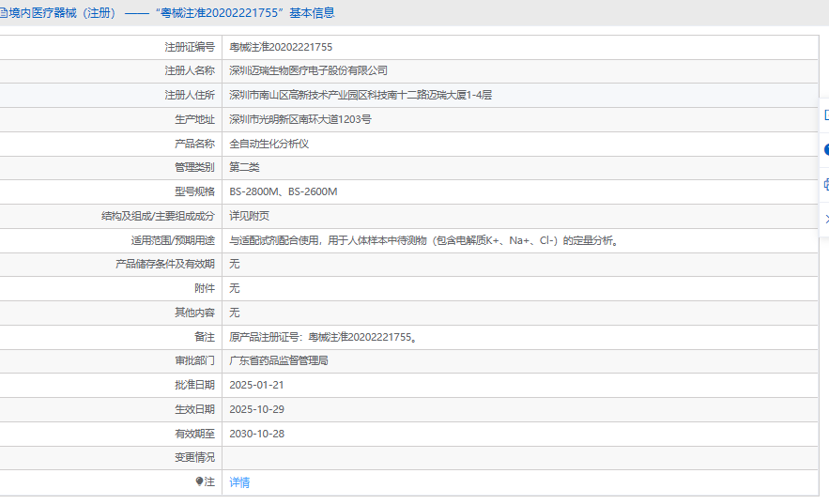Screen dimensions: 829x504
Task: Open the 详情 link in the 注 row
Action: point(239,482)
